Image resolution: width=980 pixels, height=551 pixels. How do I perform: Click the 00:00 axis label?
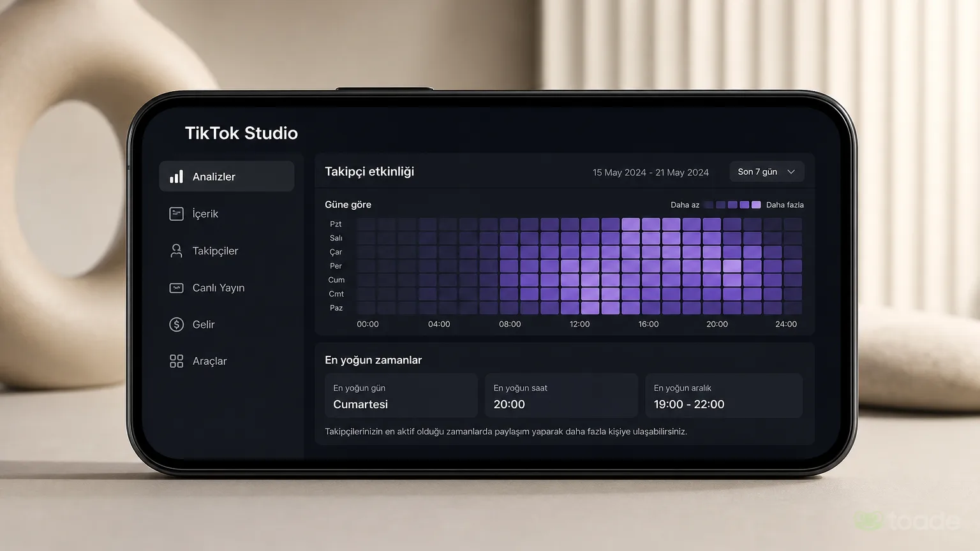[367, 324]
